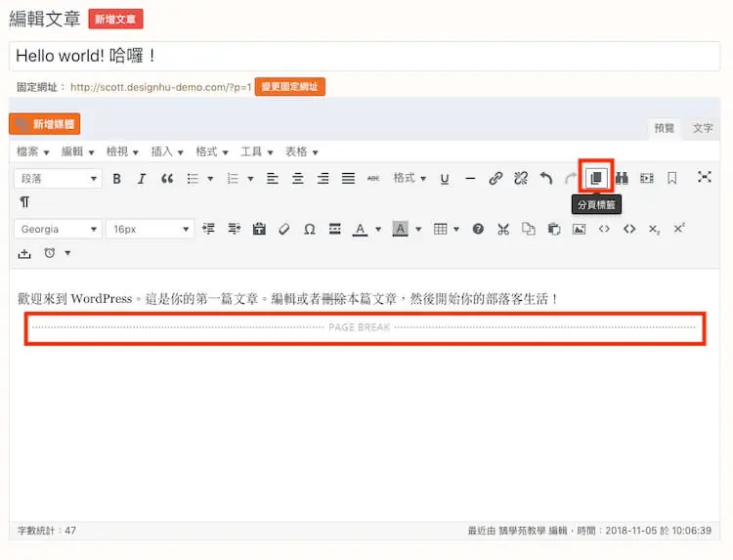Open the 檢視 menu
This screenshot has width=733, height=560.
click(122, 151)
